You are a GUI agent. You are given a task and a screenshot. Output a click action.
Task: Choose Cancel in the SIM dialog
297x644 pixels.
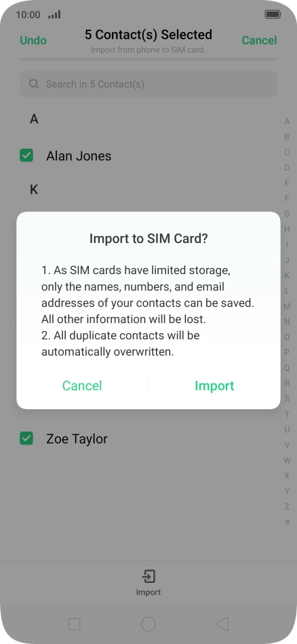[82, 385]
